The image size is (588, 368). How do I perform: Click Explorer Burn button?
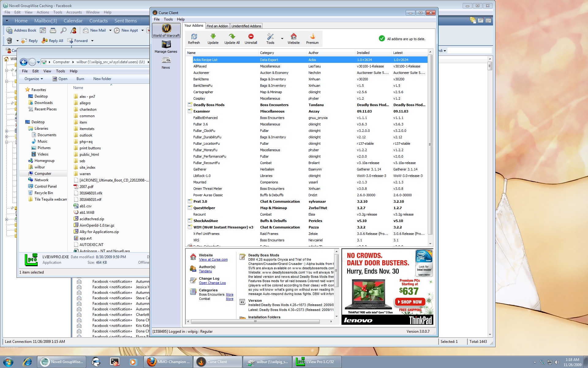pos(80,79)
